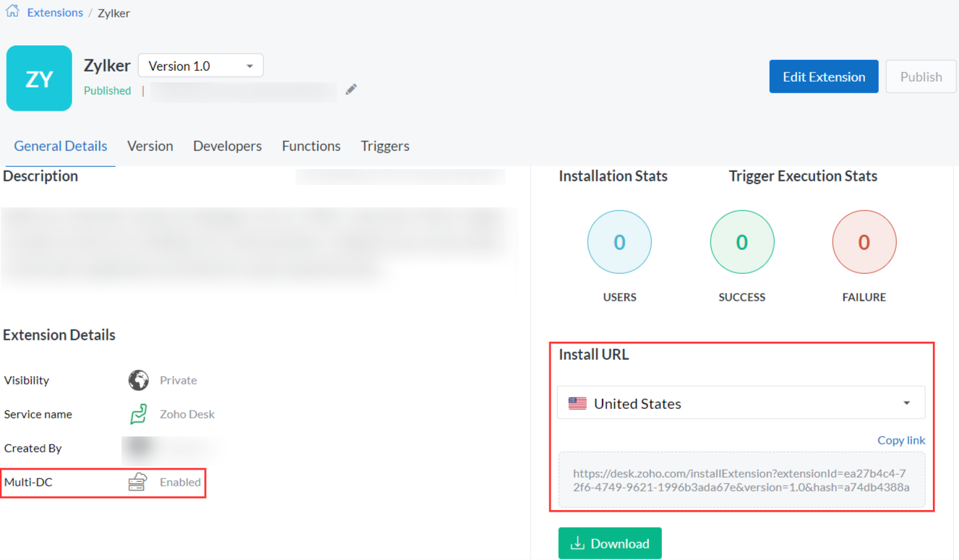Click the Zoho Desk service icon
The height and width of the screenshot is (560, 959).
click(138, 414)
